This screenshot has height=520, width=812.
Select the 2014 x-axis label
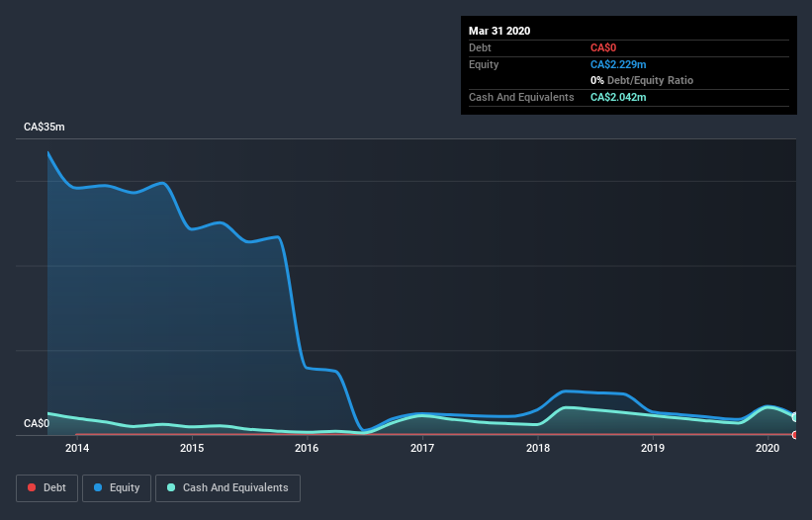click(77, 448)
